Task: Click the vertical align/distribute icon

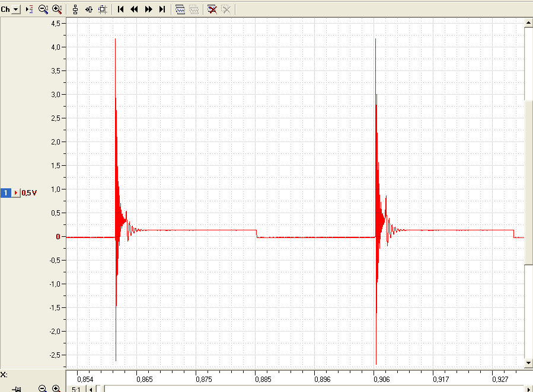Action: pos(75,9)
